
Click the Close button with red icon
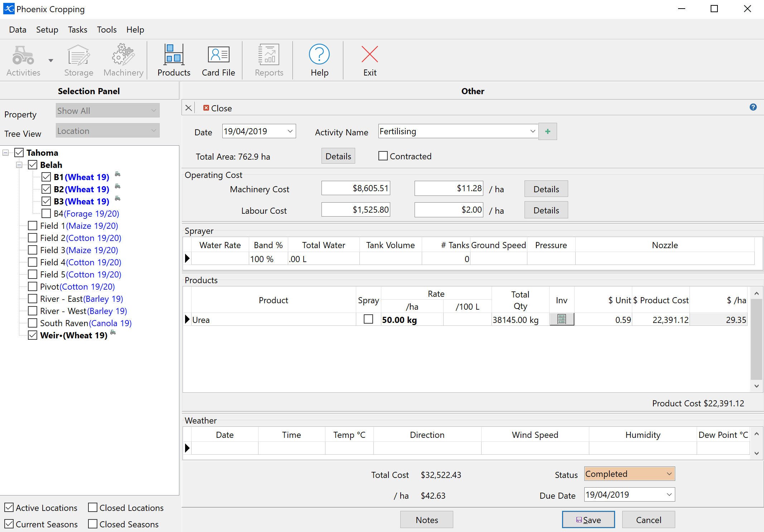[217, 108]
